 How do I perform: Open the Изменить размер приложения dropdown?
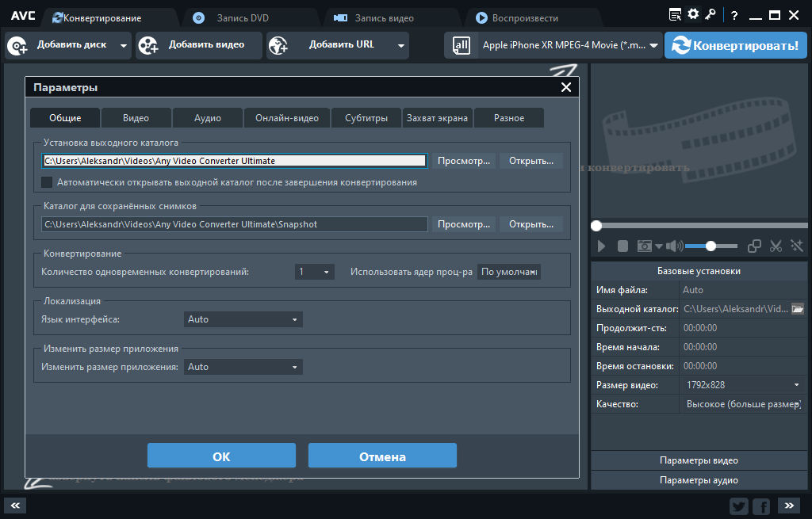[x=243, y=367]
